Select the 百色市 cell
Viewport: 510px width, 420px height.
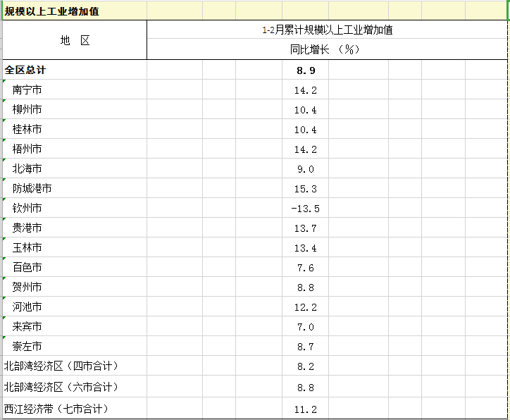[75, 267]
